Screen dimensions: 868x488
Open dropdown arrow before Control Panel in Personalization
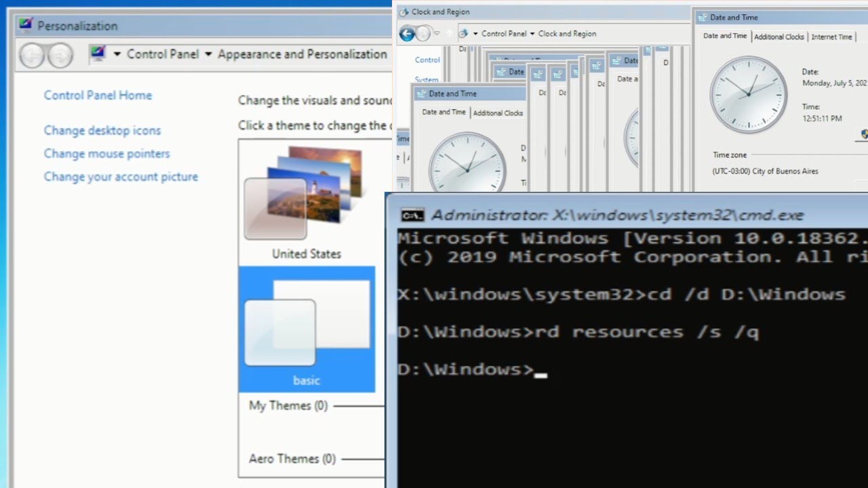[117, 54]
